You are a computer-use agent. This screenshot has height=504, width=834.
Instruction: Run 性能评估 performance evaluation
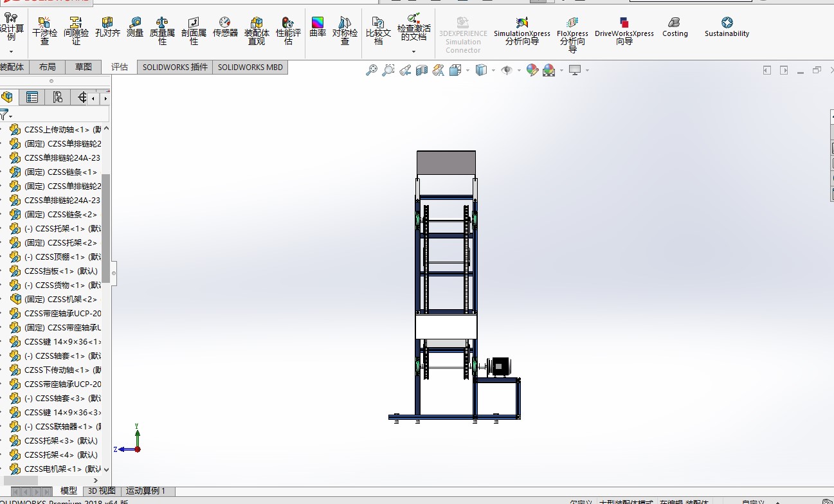[x=288, y=31]
